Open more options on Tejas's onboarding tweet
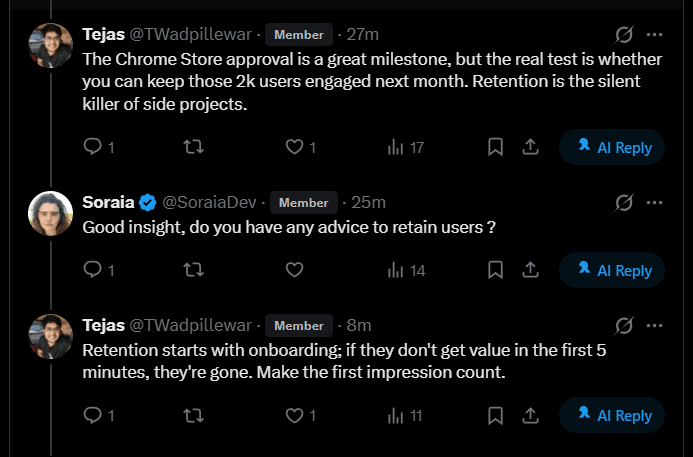Image resolution: width=693 pixels, height=457 pixels. [x=655, y=325]
